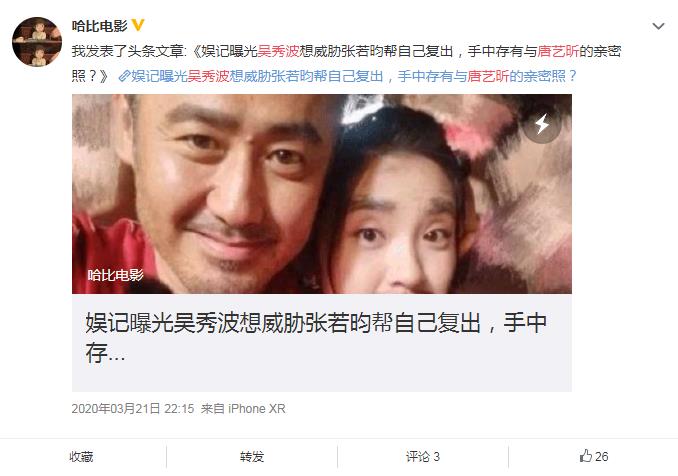Click 唐艺昕 inside the blue article link
Image resolution: width=678 pixels, height=476 pixels.
[488, 77]
